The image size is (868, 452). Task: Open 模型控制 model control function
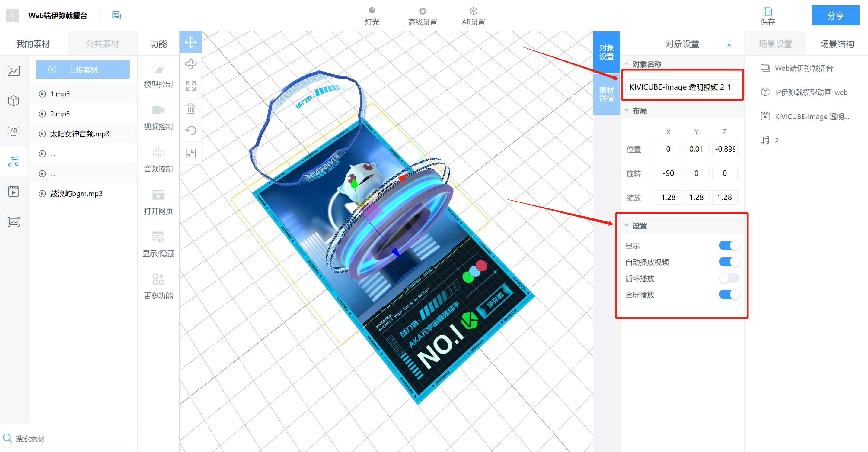(158, 75)
